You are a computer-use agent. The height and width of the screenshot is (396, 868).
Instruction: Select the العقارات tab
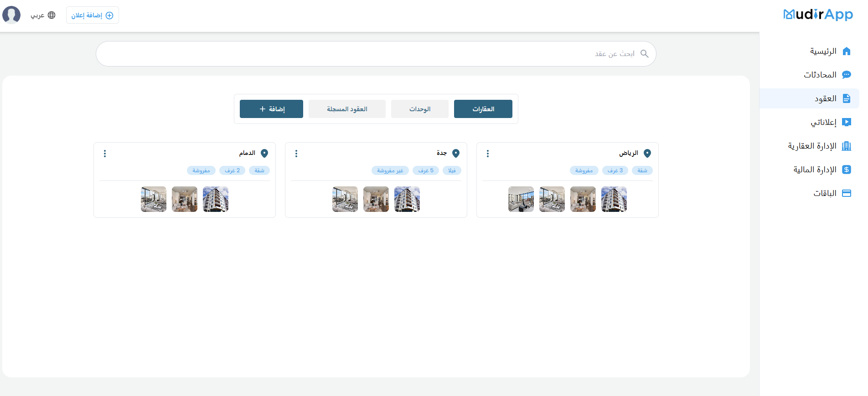click(x=483, y=109)
